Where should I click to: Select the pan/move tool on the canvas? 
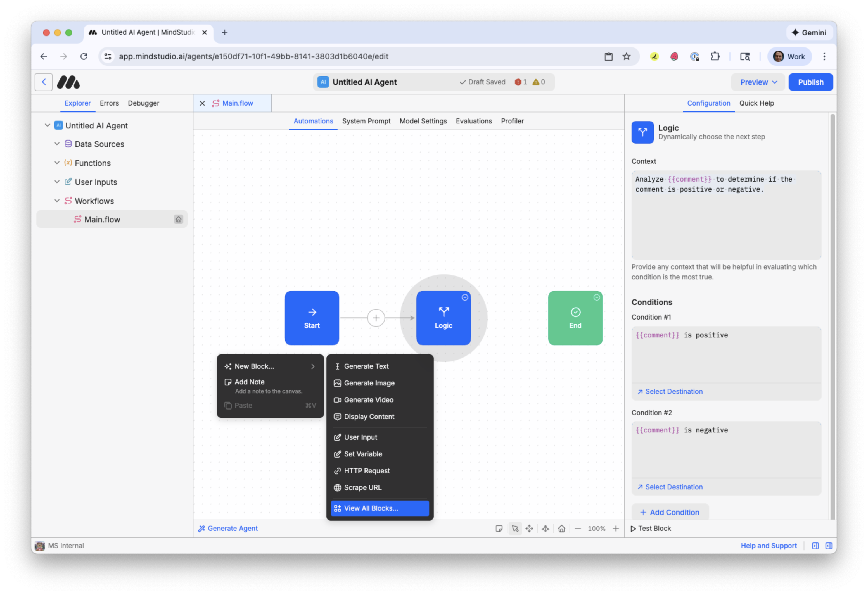click(x=529, y=528)
